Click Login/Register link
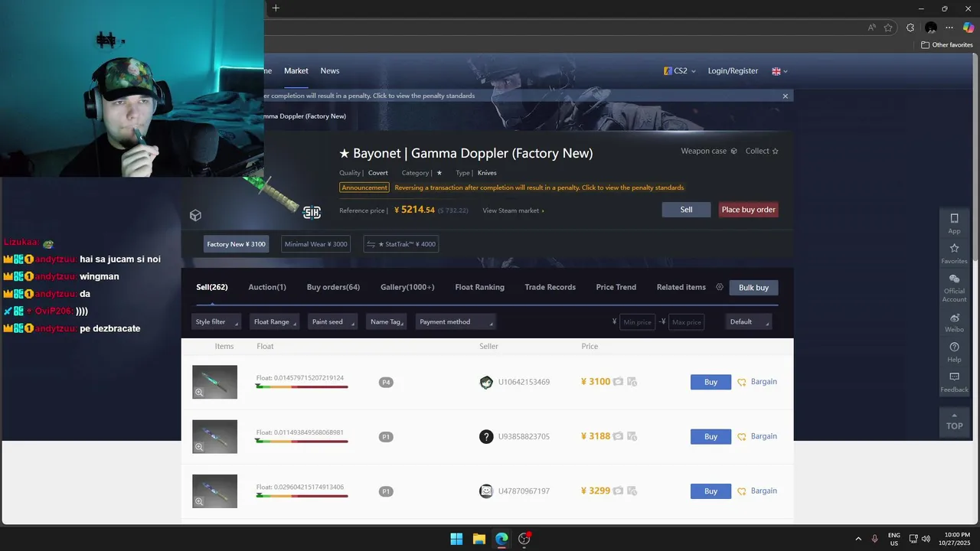Screen dimensions: 980x551 pyautogui.click(x=733, y=70)
